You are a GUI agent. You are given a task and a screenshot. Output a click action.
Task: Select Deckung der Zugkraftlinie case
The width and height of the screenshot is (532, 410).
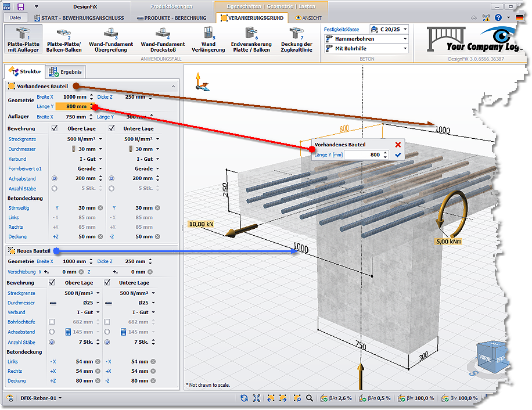[x=297, y=39]
